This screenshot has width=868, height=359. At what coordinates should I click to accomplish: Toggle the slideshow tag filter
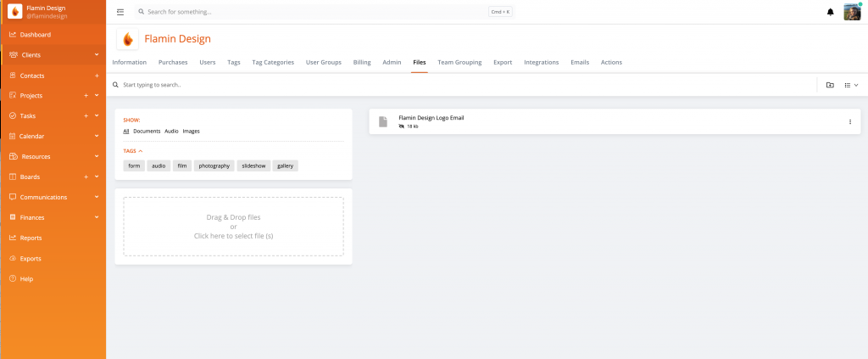pos(254,165)
